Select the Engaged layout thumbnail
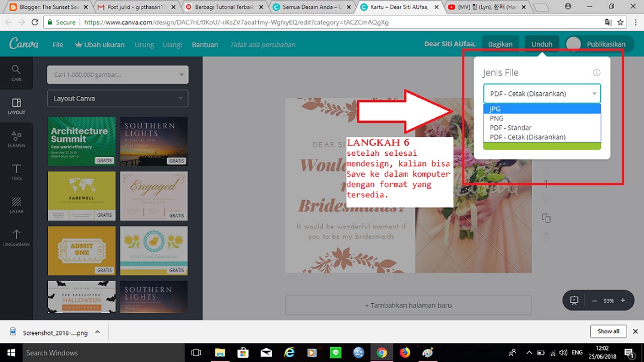This screenshot has width=644, height=362. click(x=154, y=195)
